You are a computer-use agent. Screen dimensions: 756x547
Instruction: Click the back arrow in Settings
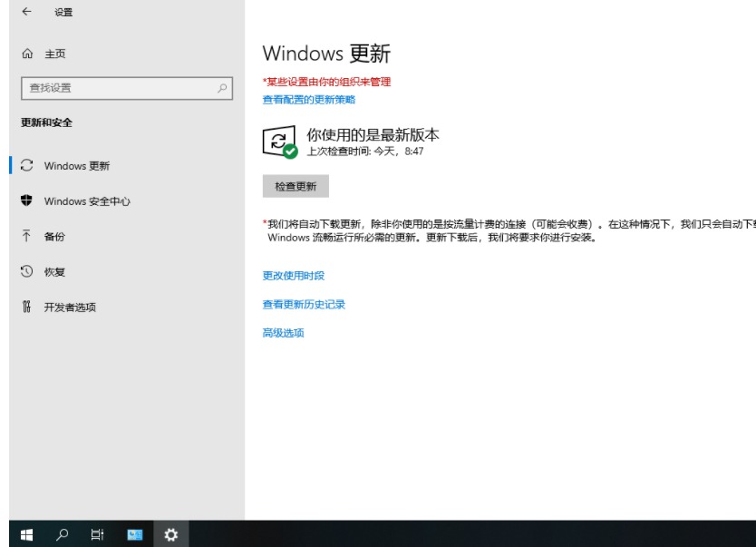26,12
